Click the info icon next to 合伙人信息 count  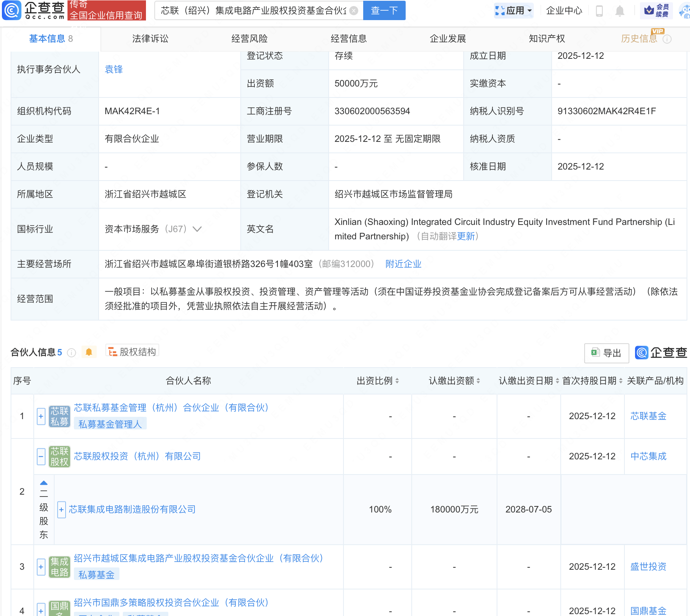point(71,353)
